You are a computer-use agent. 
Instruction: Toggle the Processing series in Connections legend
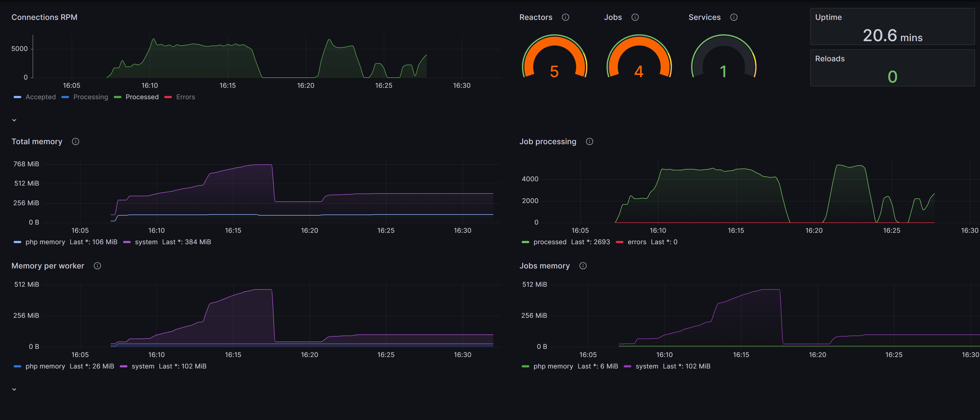click(x=91, y=97)
